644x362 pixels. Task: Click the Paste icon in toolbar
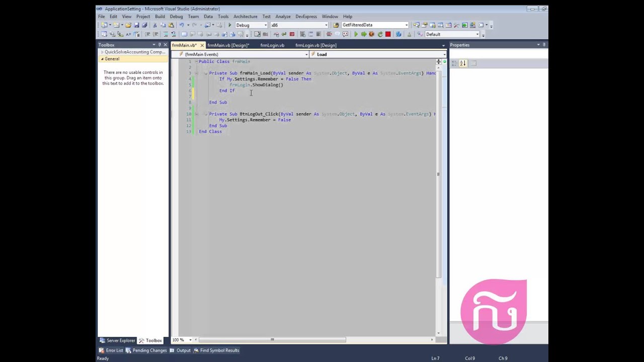tap(171, 25)
